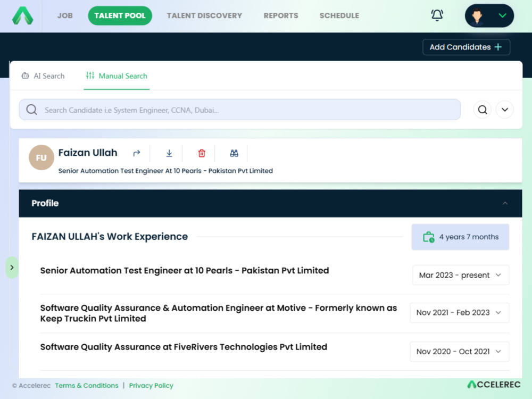Expand the Nov 2021 - Feb 2023 dropdown

coord(460,312)
